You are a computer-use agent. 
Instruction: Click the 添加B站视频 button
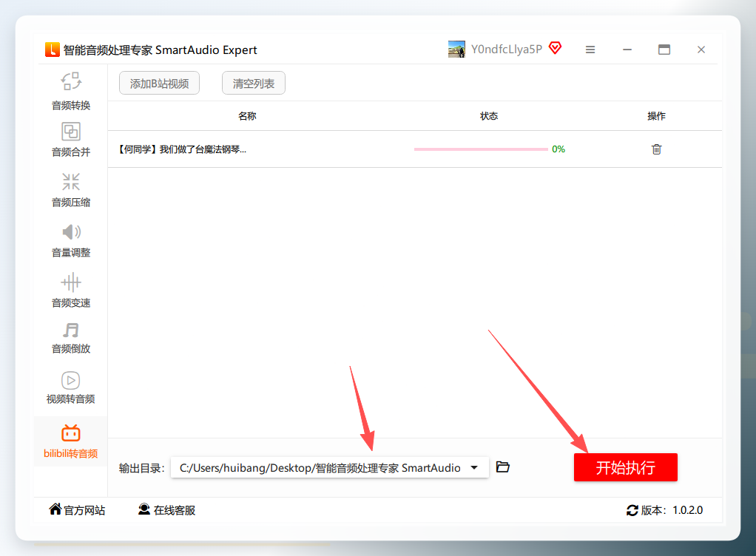(x=159, y=84)
